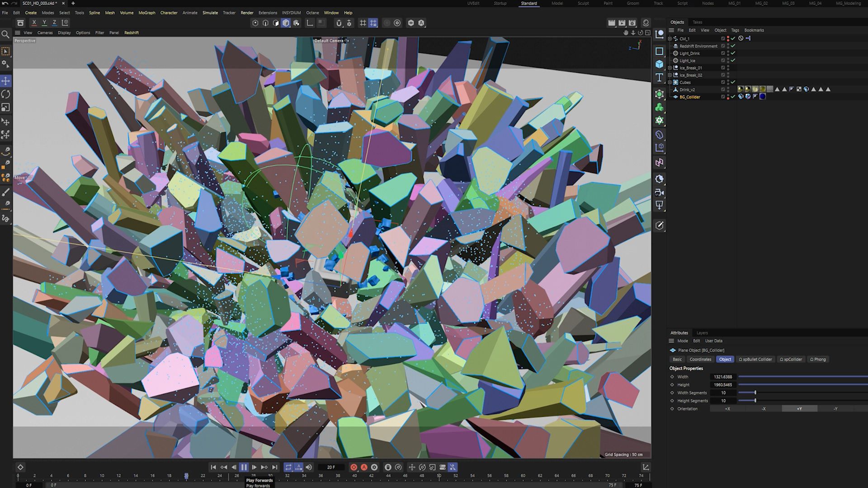Screen dimensions: 868x488
Task: Click the Record Active Objects keyframe button
Action: [354, 467]
